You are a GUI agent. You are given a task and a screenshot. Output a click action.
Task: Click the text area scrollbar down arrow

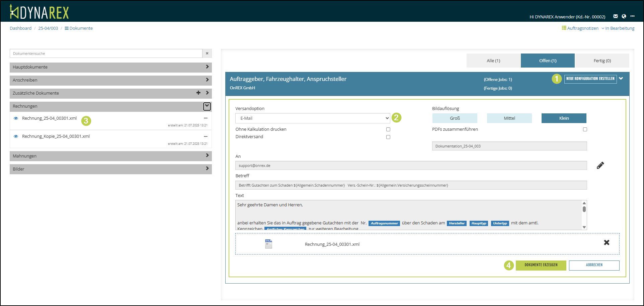tap(584, 227)
